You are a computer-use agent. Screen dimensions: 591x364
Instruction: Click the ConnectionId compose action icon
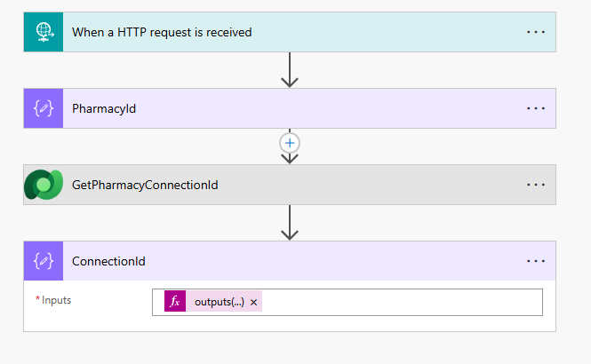[x=44, y=261]
